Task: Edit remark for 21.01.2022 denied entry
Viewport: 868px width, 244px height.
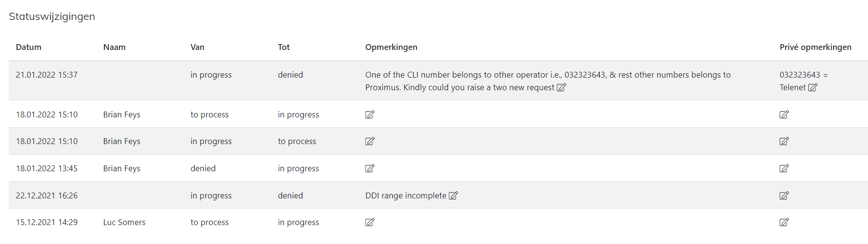Action: point(561,87)
